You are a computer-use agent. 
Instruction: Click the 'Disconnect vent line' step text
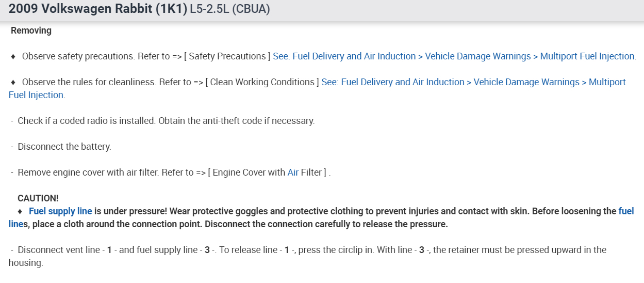59,250
